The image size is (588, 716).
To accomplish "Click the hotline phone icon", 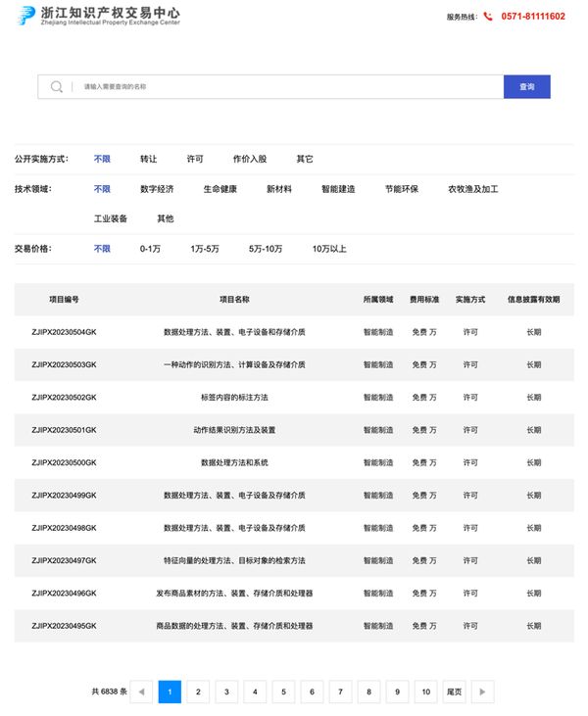I will pyautogui.click(x=488, y=17).
